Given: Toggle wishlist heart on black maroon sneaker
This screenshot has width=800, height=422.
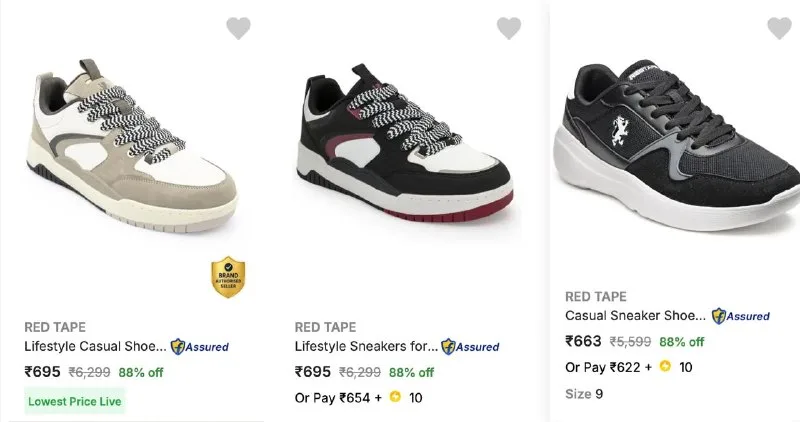Looking at the screenshot, I should pyautogui.click(x=509, y=28).
